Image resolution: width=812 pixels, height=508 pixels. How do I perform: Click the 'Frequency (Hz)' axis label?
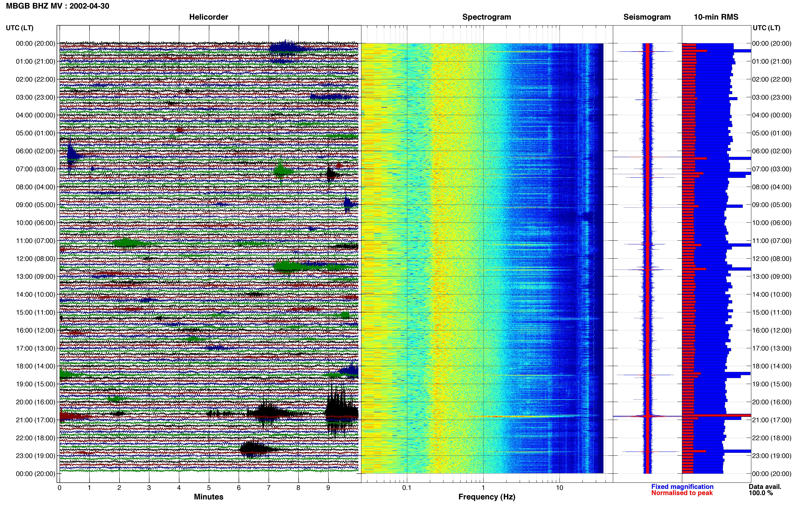487,497
